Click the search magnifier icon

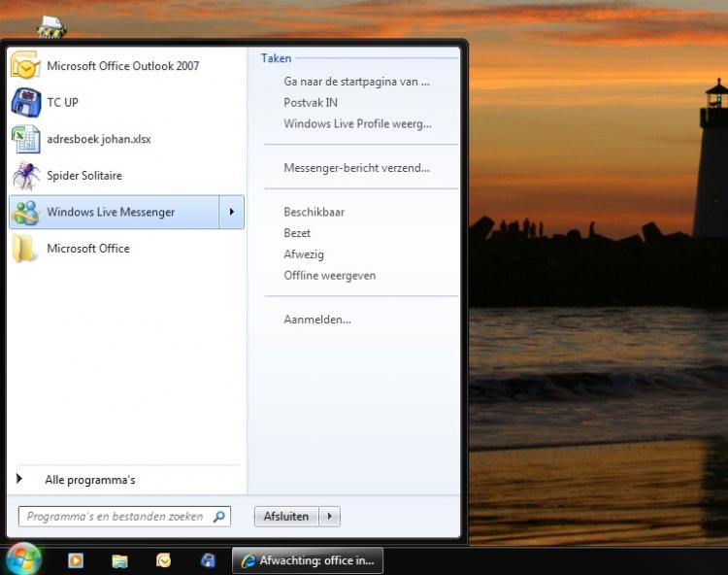tap(219, 517)
